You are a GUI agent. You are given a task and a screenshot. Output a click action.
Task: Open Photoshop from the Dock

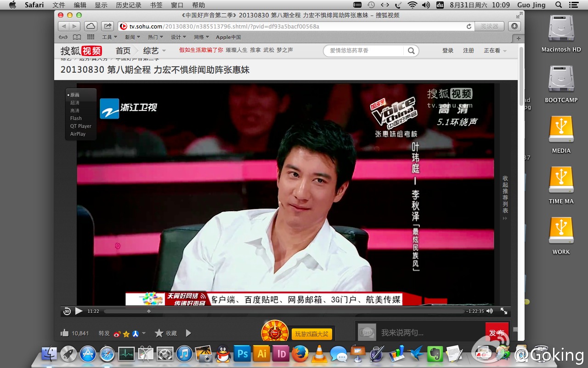click(x=242, y=354)
